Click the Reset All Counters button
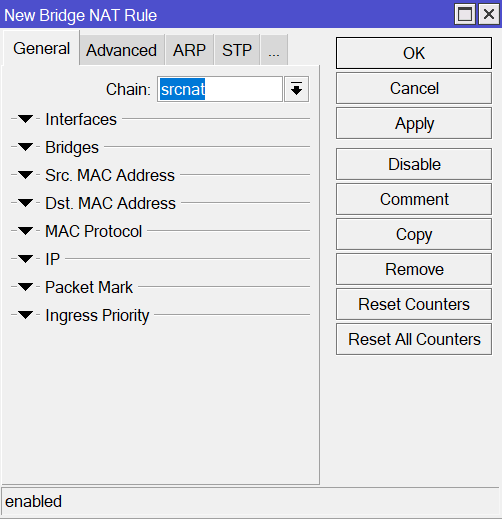 point(414,339)
